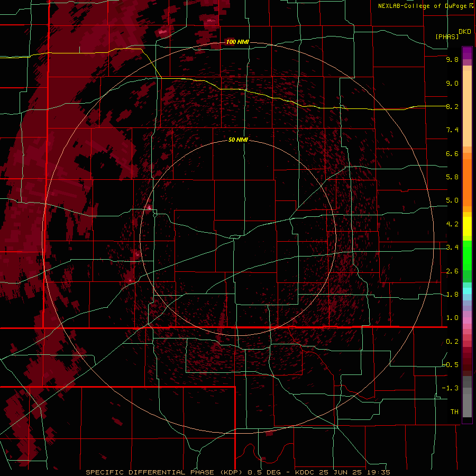Screen dimensions: 476x476
Task: Click the 1.0 scale value
Action: click(x=452, y=318)
